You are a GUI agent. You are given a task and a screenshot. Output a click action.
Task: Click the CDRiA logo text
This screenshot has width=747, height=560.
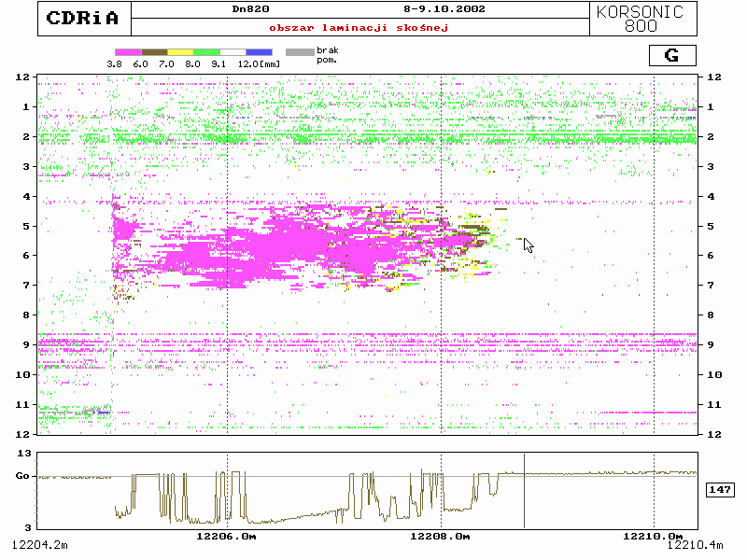82,18
